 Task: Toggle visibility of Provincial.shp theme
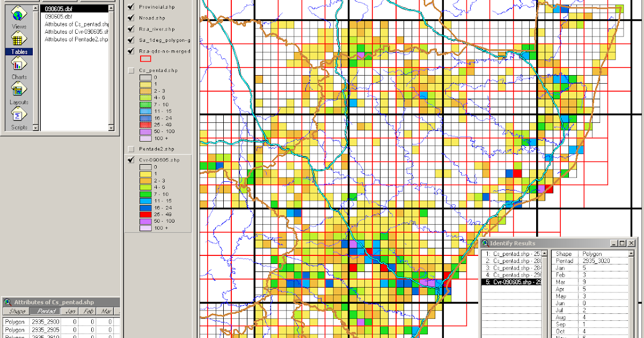[131, 6]
